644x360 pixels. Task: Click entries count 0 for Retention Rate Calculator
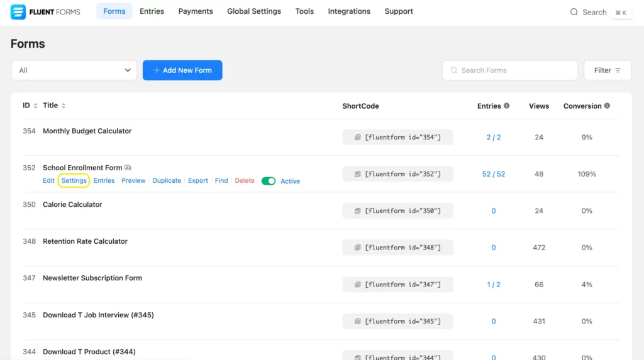click(x=494, y=248)
